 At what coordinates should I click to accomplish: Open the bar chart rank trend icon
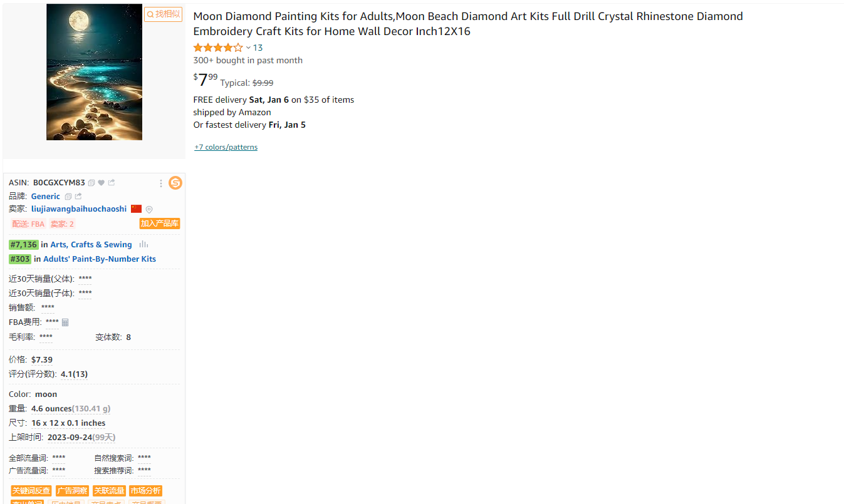click(143, 244)
